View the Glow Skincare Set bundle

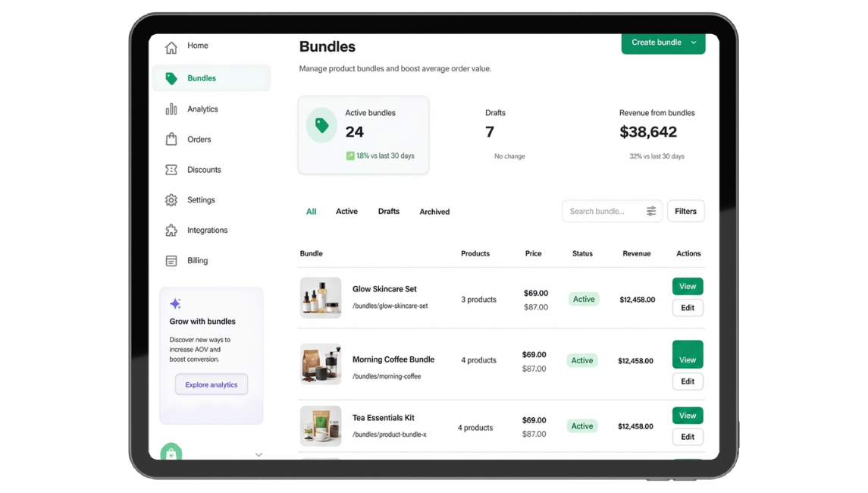688,287
